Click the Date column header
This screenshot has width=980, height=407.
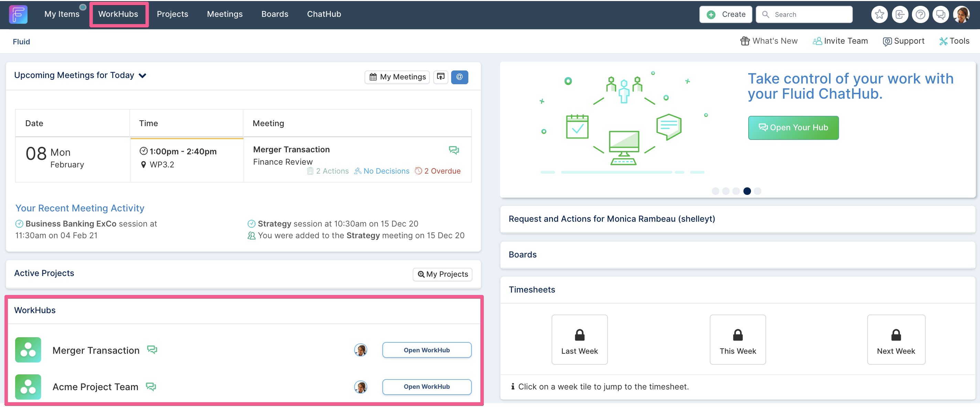point(72,123)
